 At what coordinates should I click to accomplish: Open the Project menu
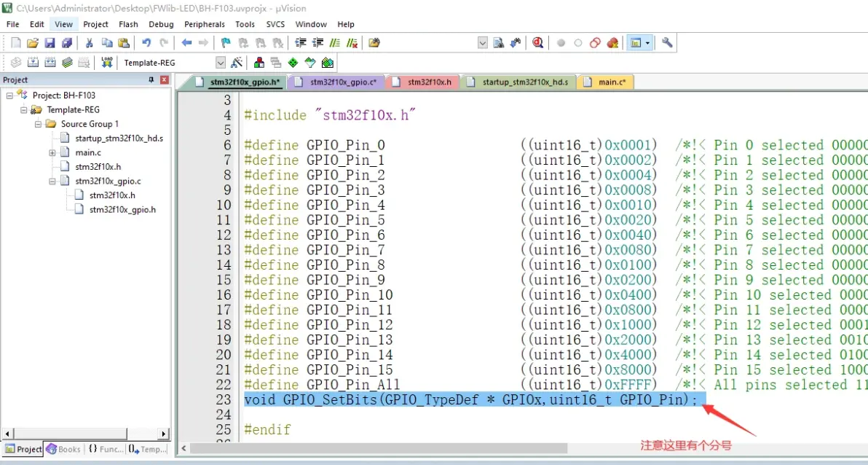pyautogui.click(x=96, y=24)
